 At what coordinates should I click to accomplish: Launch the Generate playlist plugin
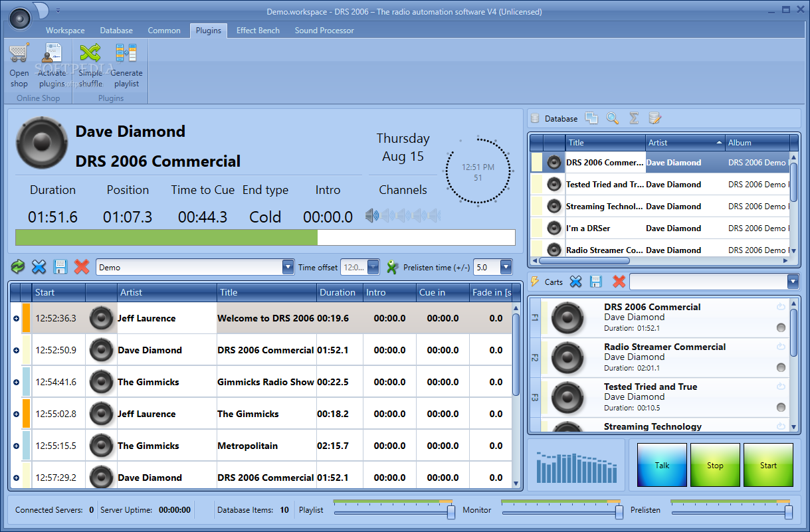pyautogui.click(x=126, y=53)
